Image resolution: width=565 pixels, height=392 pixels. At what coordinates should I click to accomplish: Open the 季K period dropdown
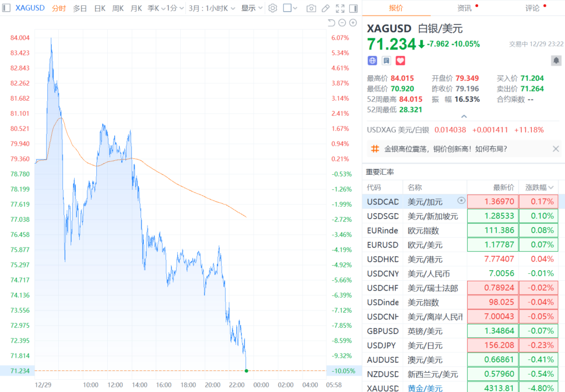156,8
